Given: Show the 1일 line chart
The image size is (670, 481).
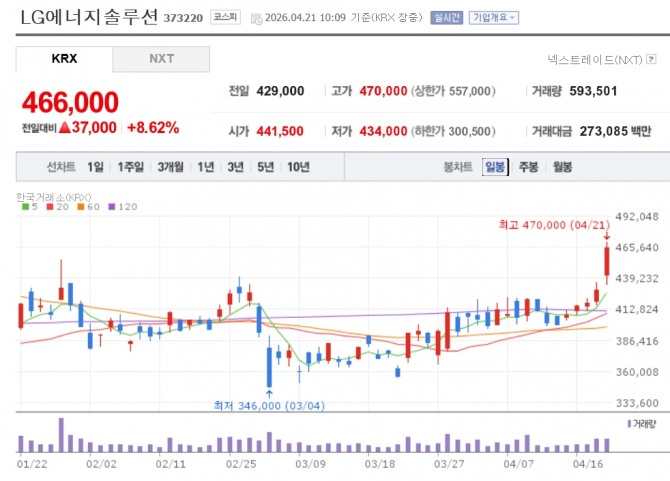Looking at the screenshot, I should [x=95, y=167].
